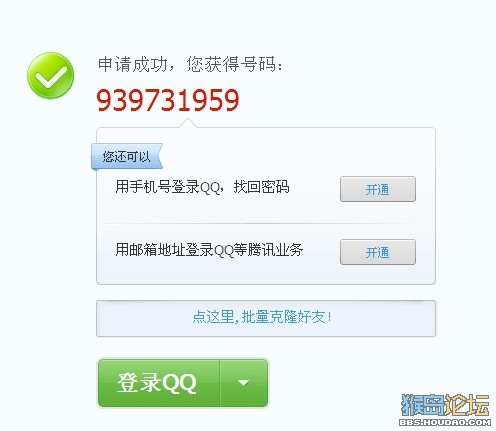This screenshot has width=496, height=431.
Task: Click the 申请成功,您获得号码 heading
Action: tap(190, 64)
